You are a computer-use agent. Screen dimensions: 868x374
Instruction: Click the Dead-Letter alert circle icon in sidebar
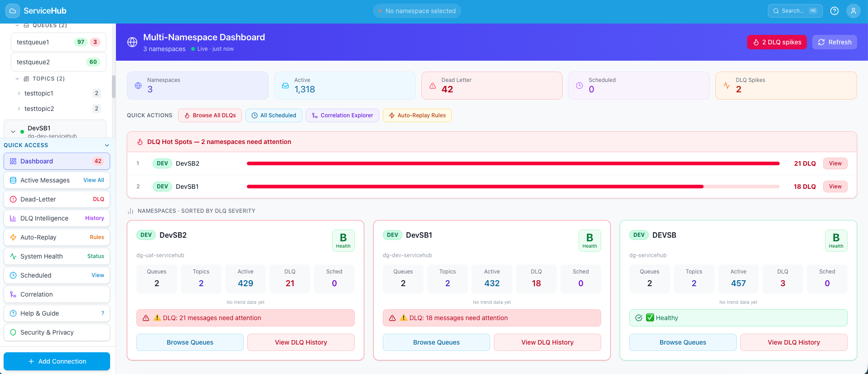pos(13,199)
